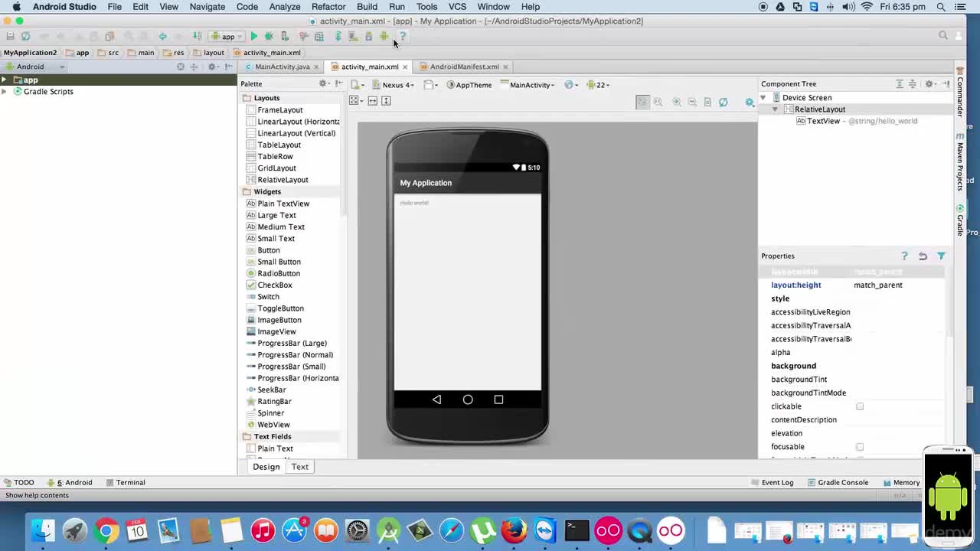Open the Event Log panel
Screen dimensions: 980x551
tap(772, 482)
